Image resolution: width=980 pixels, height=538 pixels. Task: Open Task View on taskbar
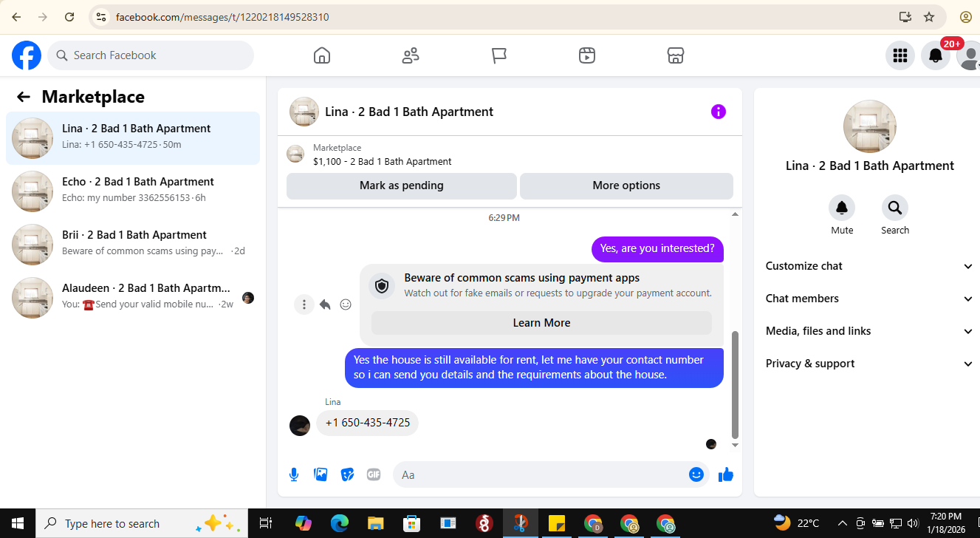coord(266,523)
